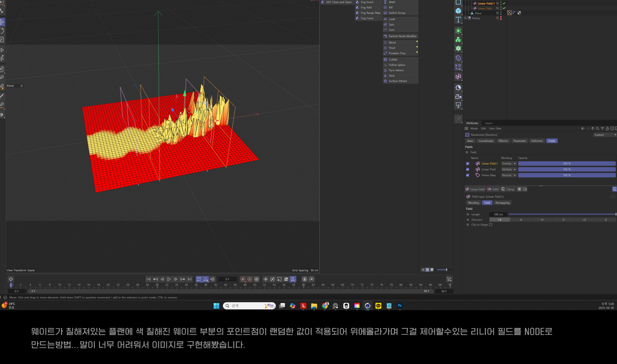Viewport: 617px width, 364px height.
Task: Toggle Position keyframe recording icon
Action: (x=266, y=279)
